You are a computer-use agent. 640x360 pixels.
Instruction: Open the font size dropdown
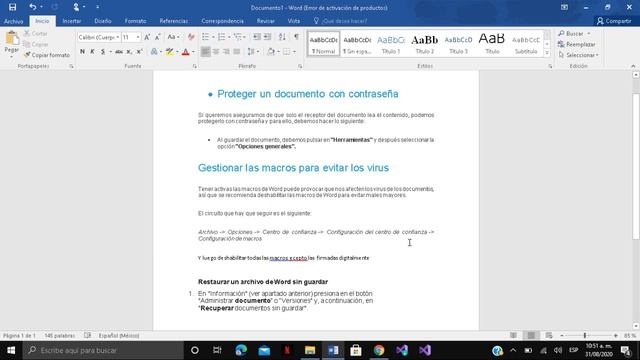(x=138, y=37)
